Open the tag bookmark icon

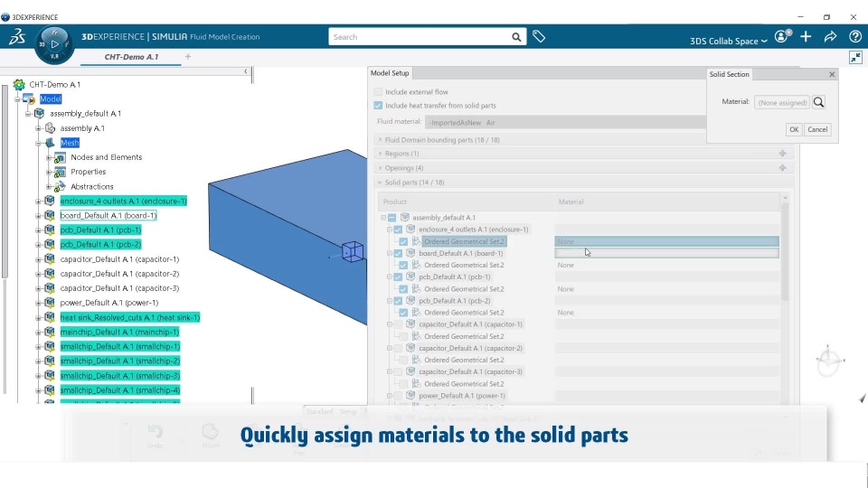(539, 36)
